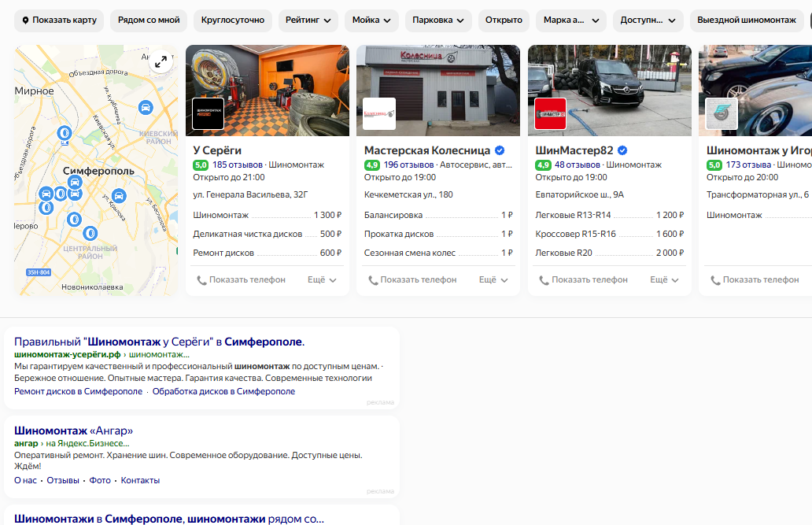Expand Ещё on ШинМастер82 card

pos(664,280)
